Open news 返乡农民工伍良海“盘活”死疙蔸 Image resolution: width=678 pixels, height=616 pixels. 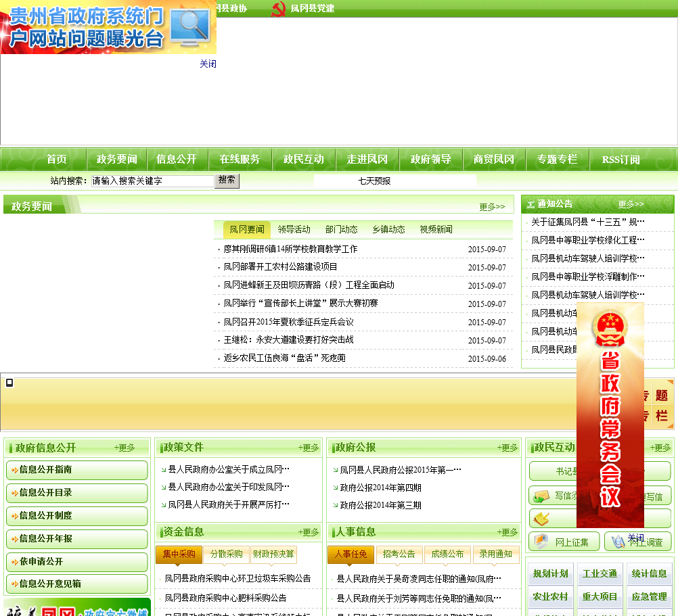pyautogui.click(x=284, y=358)
